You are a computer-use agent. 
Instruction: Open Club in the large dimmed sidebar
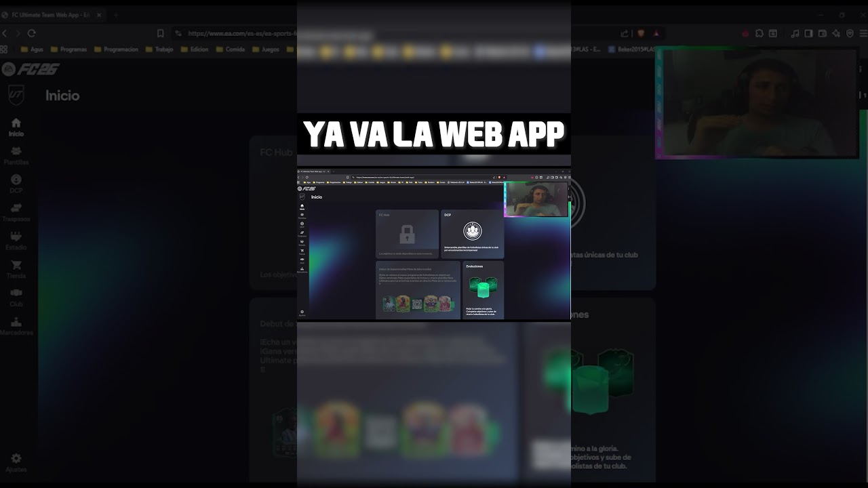point(16,298)
